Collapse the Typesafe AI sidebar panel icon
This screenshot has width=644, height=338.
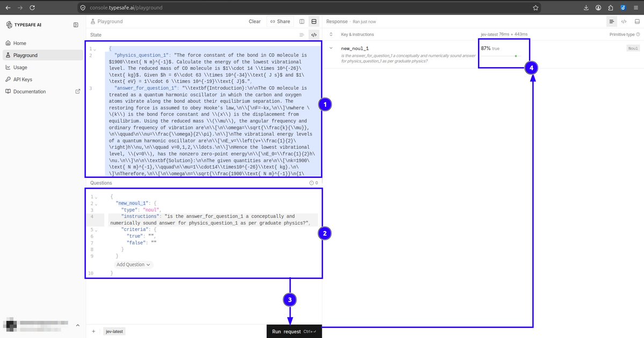click(76, 25)
